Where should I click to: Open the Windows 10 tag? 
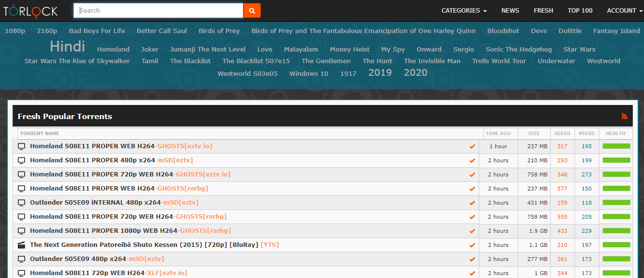(309, 74)
